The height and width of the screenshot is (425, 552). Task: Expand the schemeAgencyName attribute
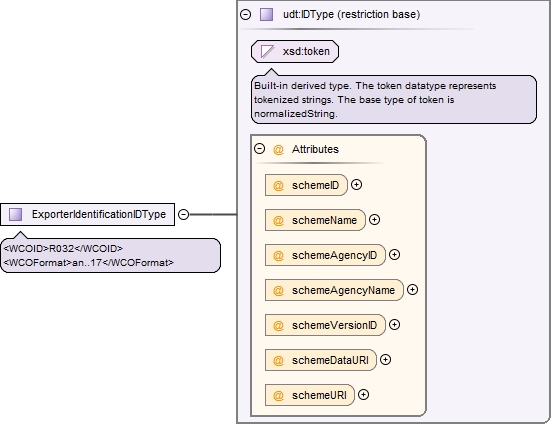(x=412, y=289)
